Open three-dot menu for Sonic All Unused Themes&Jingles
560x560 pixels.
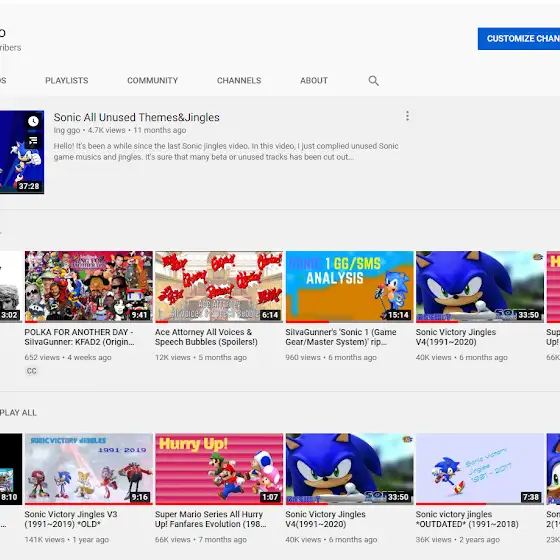point(407,116)
